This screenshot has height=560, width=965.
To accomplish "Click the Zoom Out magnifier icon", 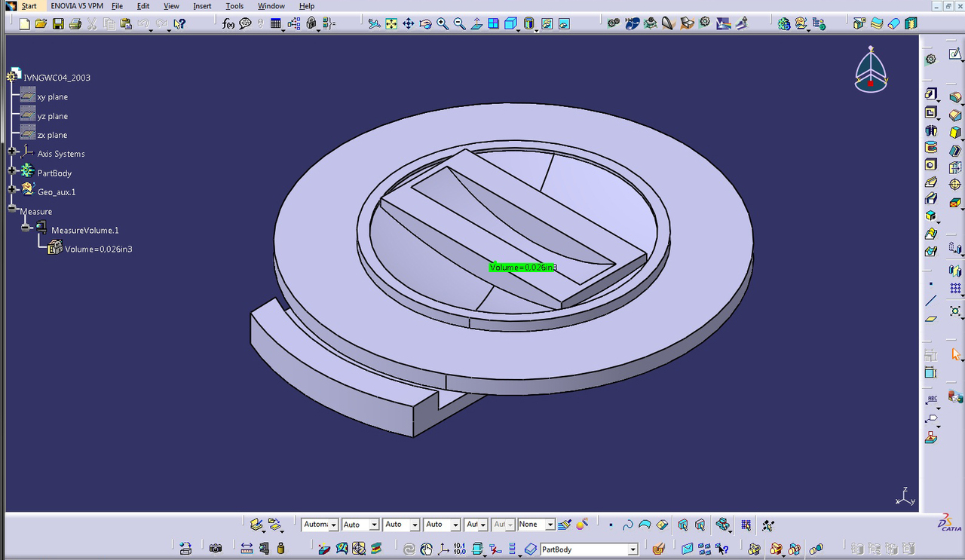I will (x=459, y=24).
